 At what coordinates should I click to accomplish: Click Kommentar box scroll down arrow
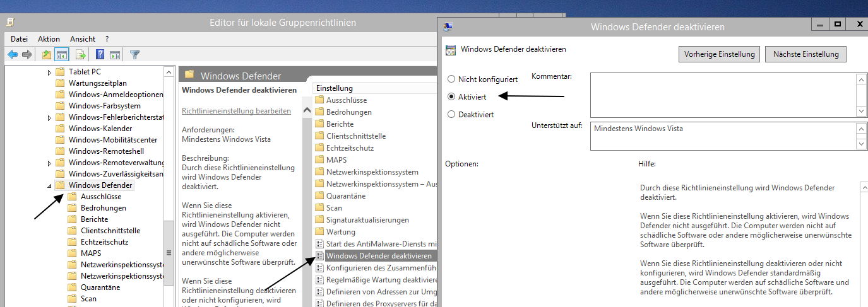point(862,111)
